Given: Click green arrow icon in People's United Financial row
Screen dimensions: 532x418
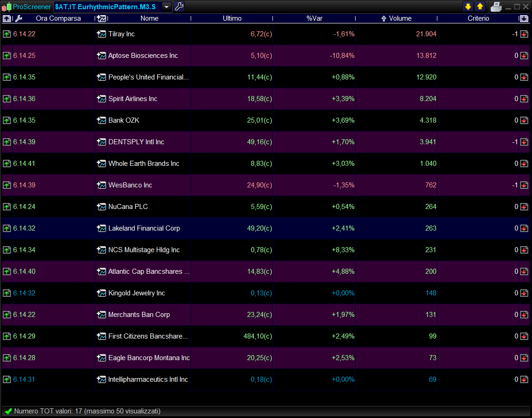Looking at the screenshot, I should click(7, 77).
